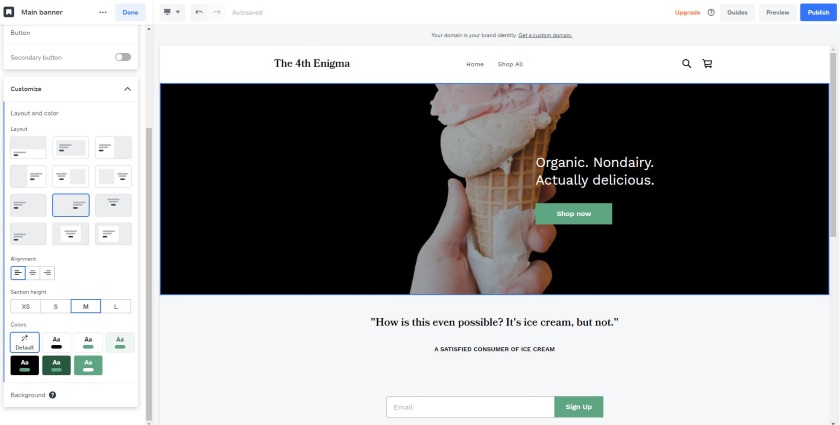Select right text alignment icon
This screenshot has width=840, height=425.
pyautogui.click(x=47, y=273)
